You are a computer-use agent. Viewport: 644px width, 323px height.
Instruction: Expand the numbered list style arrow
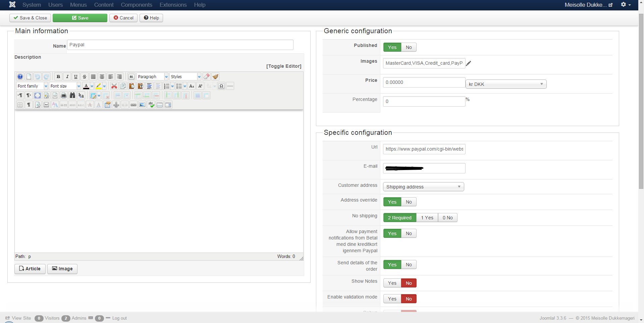172,86
